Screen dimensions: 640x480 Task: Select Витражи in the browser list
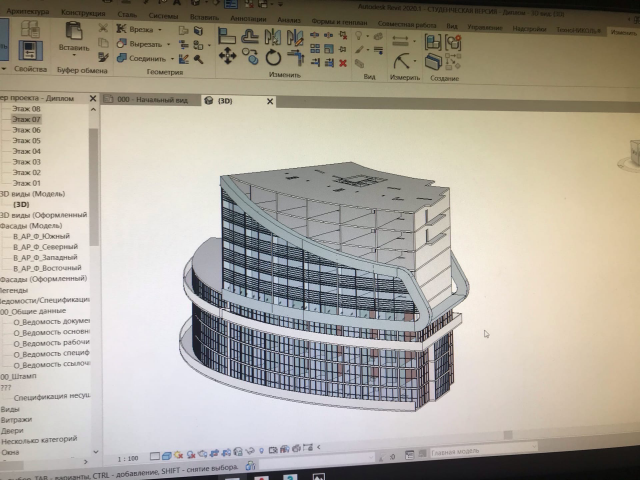coord(16,419)
